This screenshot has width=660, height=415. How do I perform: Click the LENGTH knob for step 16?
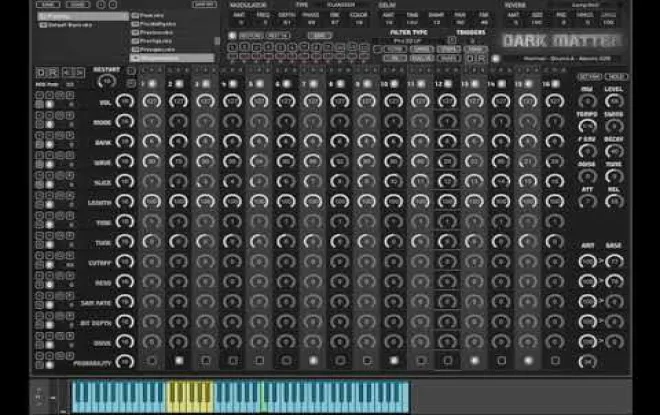pos(555,202)
